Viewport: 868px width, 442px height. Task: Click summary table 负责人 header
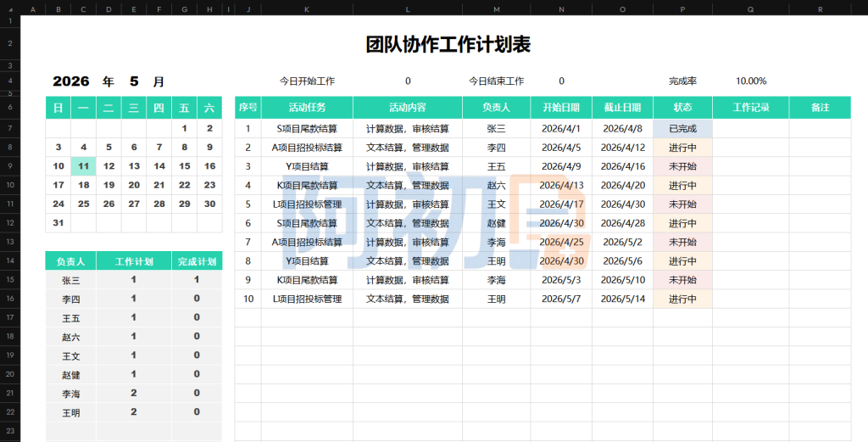71,261
